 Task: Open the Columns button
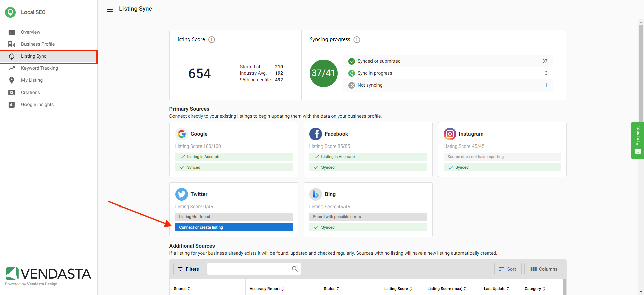coord(544,269)
